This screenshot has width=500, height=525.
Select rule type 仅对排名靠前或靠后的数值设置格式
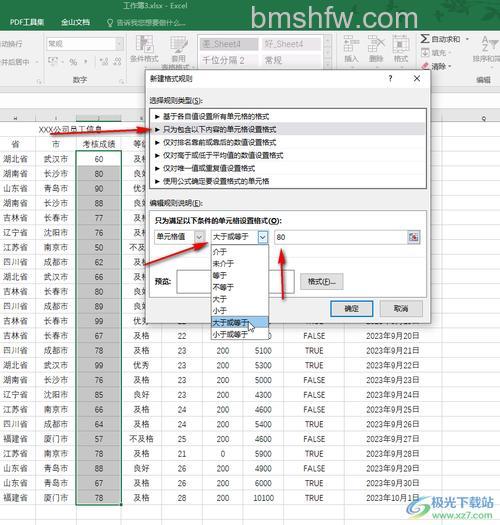(288, 143)
